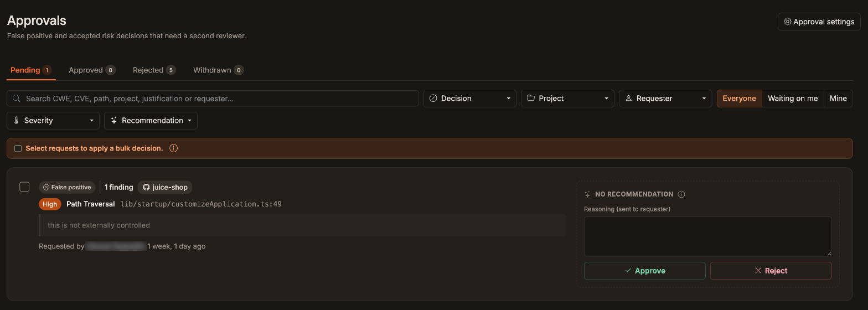868x310 pixels.
Task: Click the sparkle icon beside NO RECOMMENDATION
Action: [587, 194]
